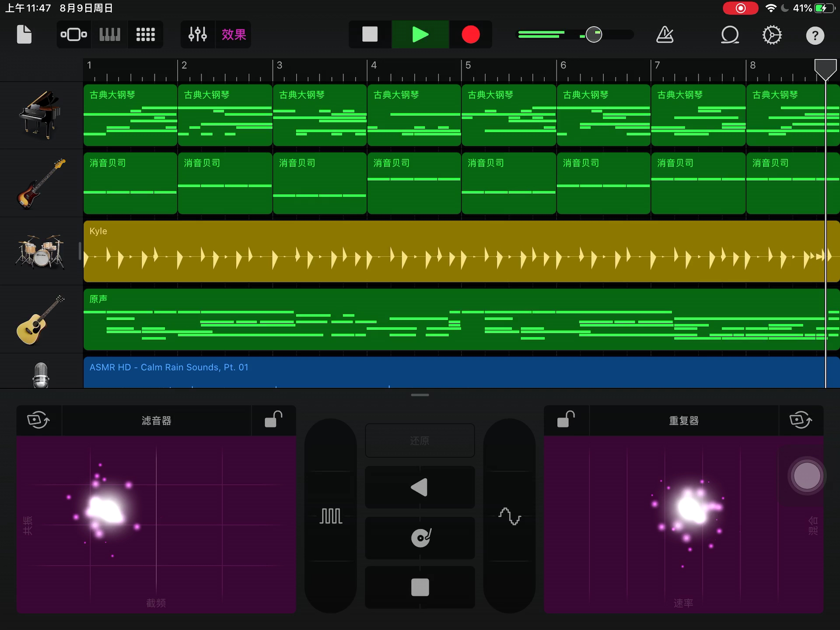
Task: Tap the FX panel drag handle
Action: pyautogui.click(x=420, y=395)
